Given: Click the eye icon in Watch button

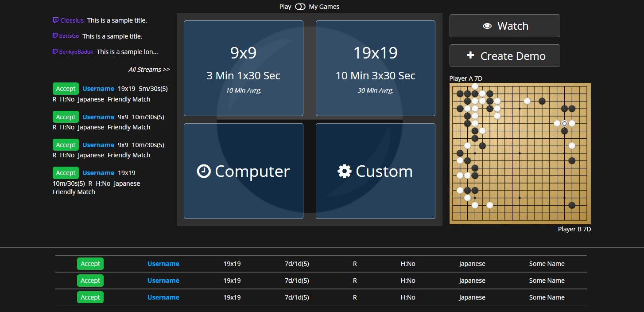Looking at the screenshot, I should [x=487, y=26].
